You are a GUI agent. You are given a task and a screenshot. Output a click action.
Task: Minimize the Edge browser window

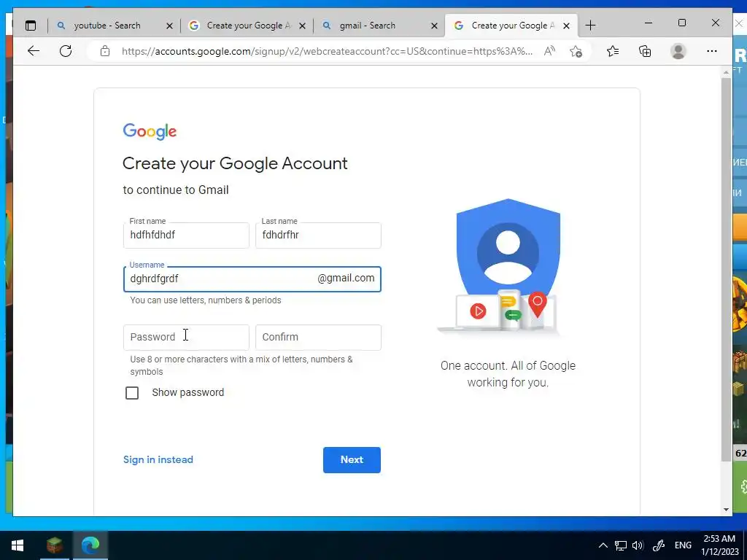tap(649, 23)
